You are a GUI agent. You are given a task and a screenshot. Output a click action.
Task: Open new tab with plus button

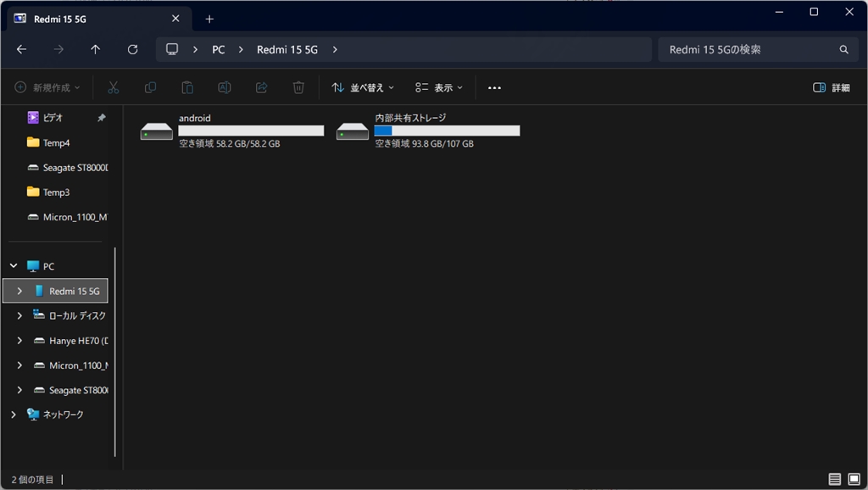pyautogui.click(x=209, y=19)
